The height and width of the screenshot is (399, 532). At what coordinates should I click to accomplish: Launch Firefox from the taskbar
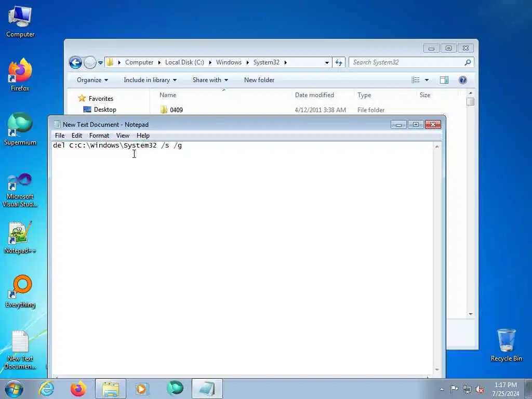click(x=78, y=389)
